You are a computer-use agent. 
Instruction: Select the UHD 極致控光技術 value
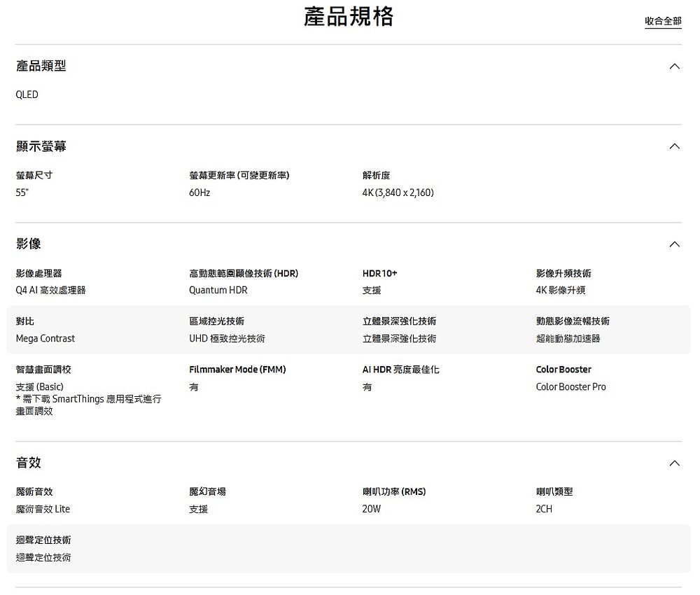[227, 338]
